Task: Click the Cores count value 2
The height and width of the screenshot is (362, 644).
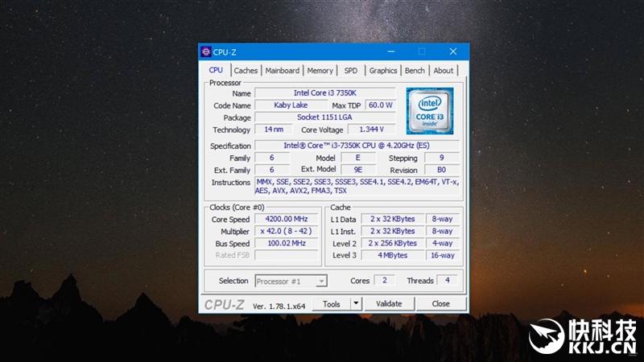Action: pos(385,280)
